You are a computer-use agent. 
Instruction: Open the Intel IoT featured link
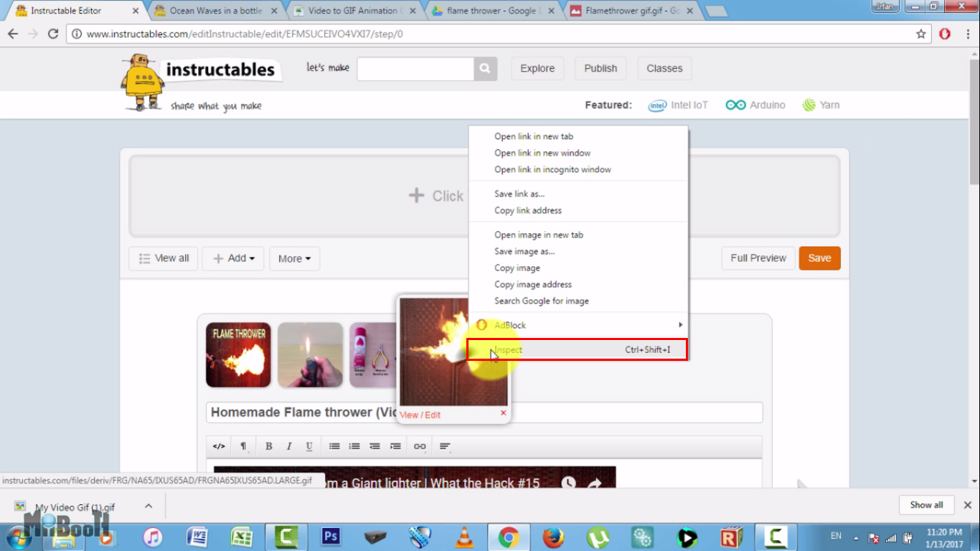tap(678, 105)
